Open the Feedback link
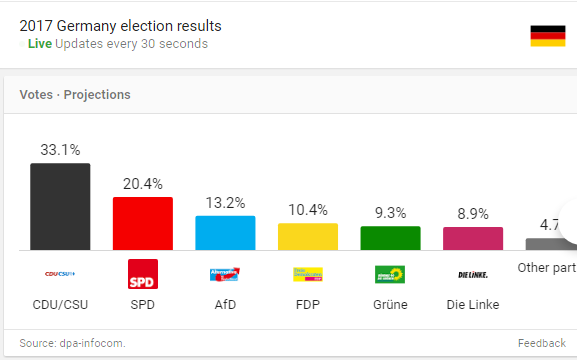This screenshot has height=360, width=577. coord(542,343)
